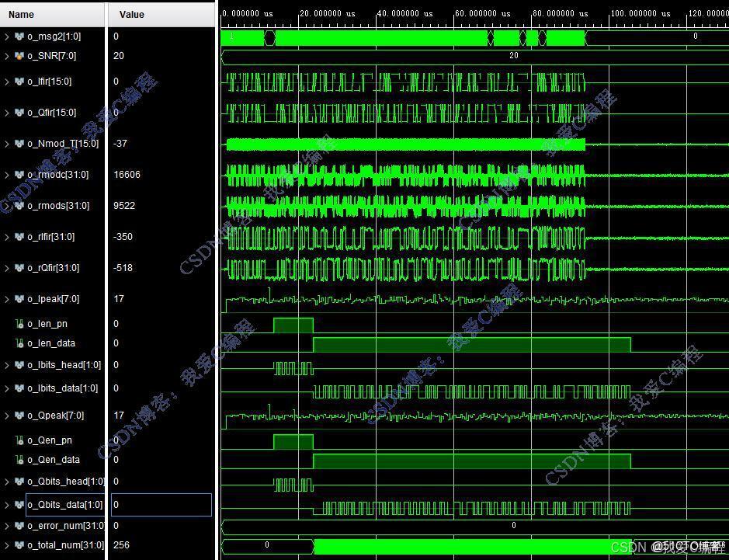Screen dimensions: 729x560
Task: Expand the o_Qbits_data[1:0] signal bus
Action: click(6, 505)
